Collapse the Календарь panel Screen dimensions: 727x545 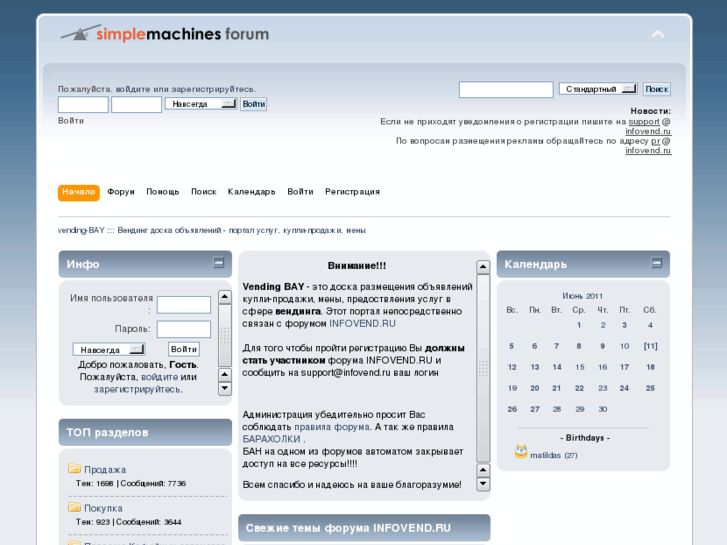656,263
